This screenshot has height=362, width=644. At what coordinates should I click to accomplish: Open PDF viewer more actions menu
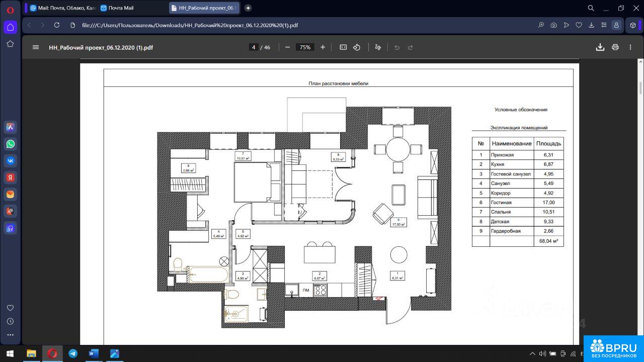point(630,47)
